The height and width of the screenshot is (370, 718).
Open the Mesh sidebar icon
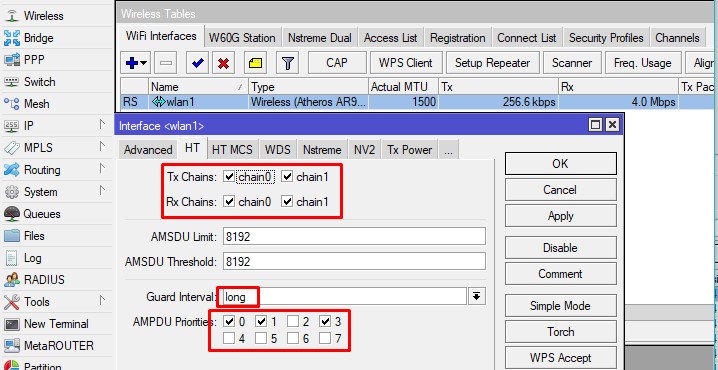coord(11,104)
